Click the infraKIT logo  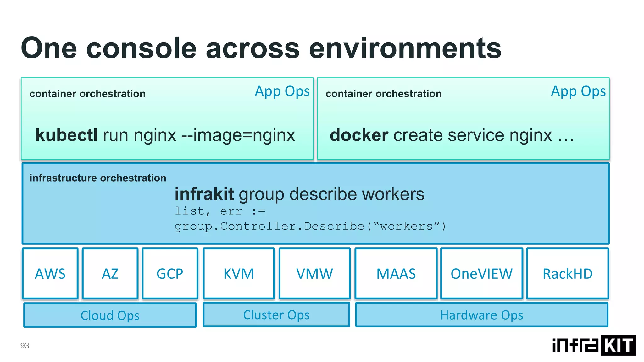(594, 345)
